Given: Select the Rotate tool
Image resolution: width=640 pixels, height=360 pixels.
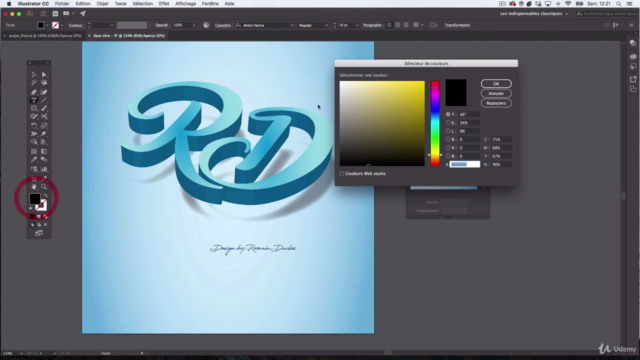Looking at the screenshot, I should (34, 126).
